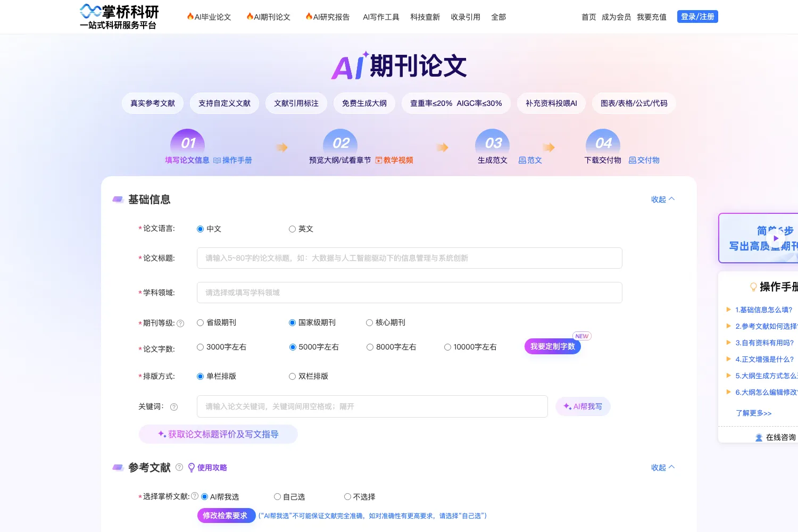Viewport: 798px width, 532px height.
Task: Click the help icon beside 参考文献 heading
Action: click(179, 467)
